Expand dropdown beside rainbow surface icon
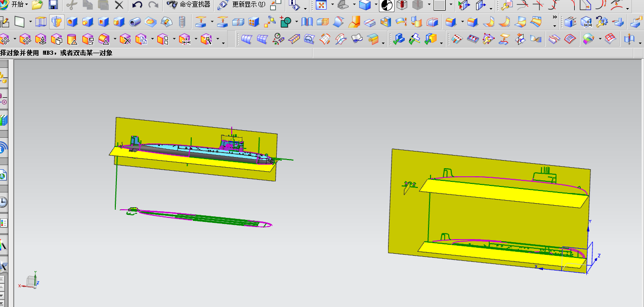This screenshot has width=644, height=307. coord(600,39)
